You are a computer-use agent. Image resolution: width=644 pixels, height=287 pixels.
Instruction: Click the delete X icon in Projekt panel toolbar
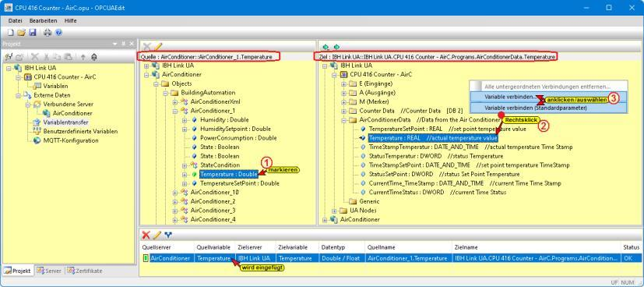point(35,57)
